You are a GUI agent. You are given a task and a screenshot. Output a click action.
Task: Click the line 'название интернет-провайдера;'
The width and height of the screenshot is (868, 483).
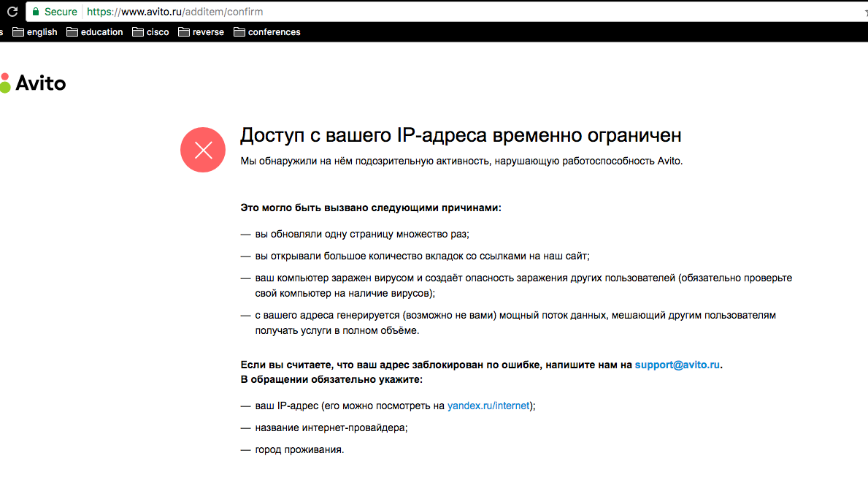(331, 427)
